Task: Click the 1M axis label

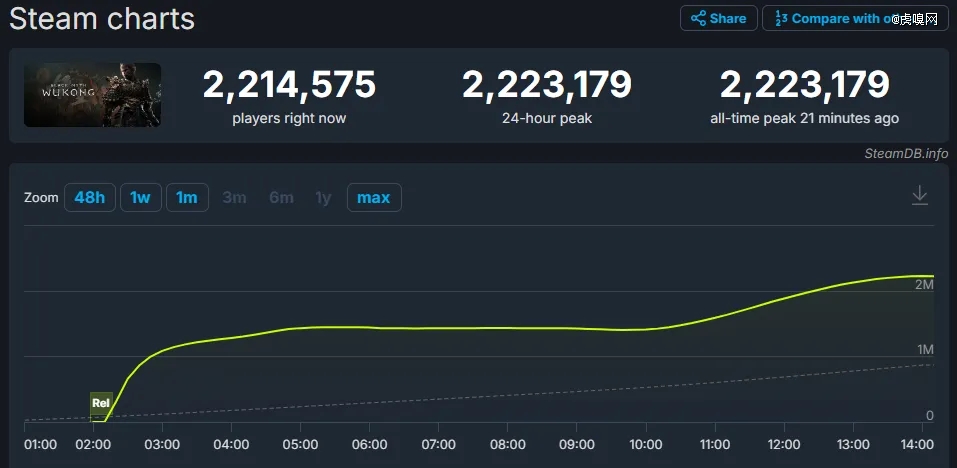Action: click(924, 349)
